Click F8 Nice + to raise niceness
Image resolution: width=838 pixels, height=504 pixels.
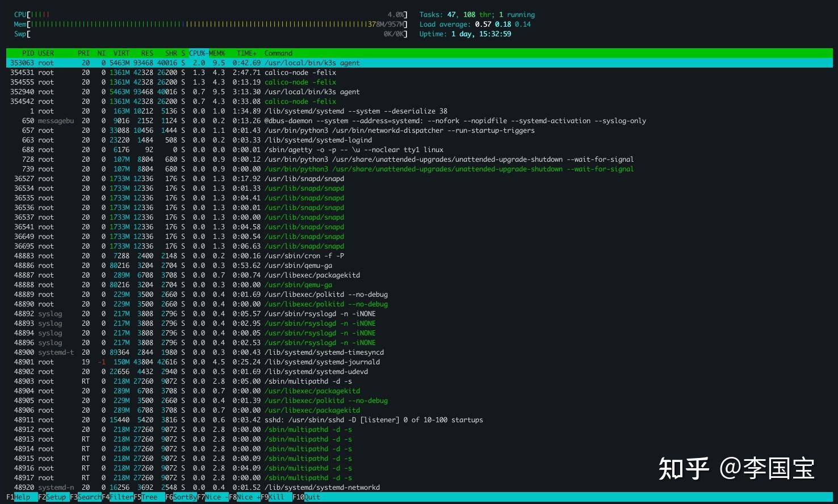[x=247, y=497]
